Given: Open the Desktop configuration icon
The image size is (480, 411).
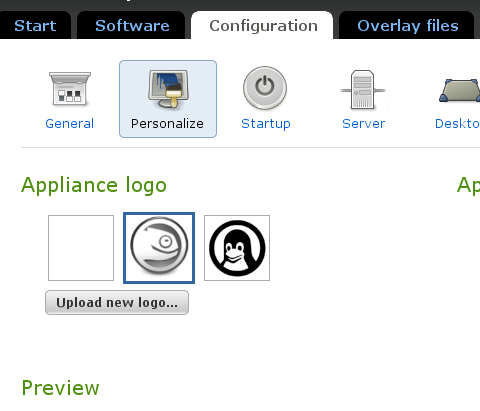Looking at the screenshot, I should click(x=459, y=90).
